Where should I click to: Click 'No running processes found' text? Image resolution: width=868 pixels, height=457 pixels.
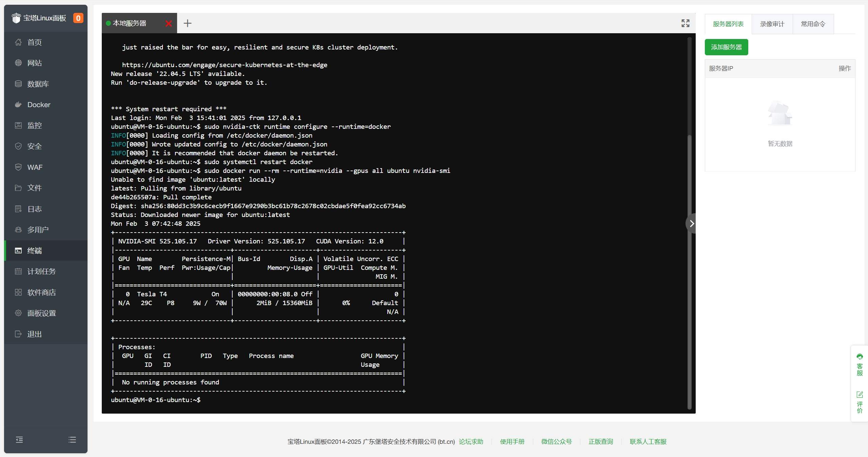[x=171, y=382]
